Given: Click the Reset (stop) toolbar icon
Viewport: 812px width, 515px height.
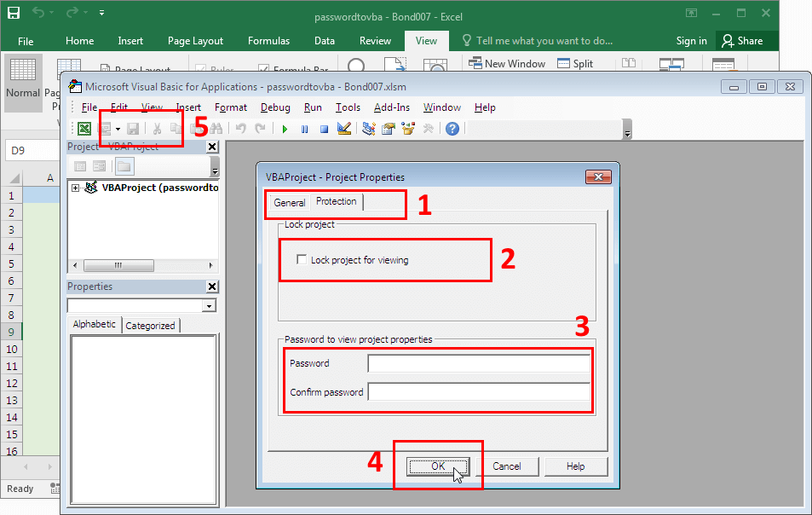Looking at the screenshot, I should (324, 129).
